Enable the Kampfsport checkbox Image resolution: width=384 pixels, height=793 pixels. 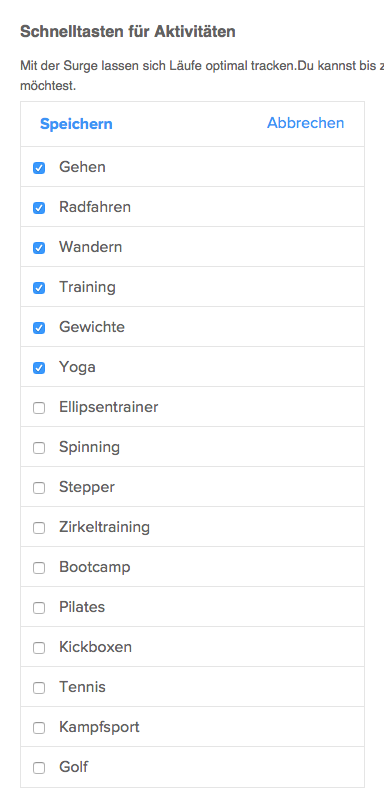click(x=39, y=728)
